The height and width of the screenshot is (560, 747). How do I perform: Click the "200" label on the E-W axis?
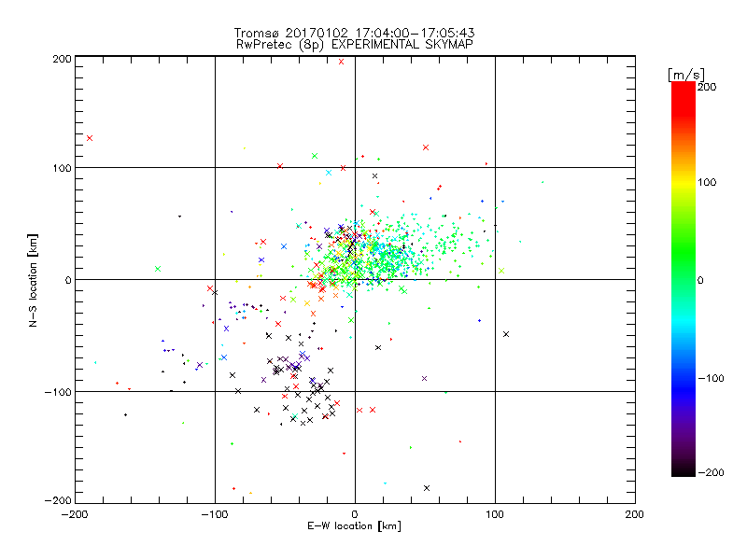tap(635, 514)
